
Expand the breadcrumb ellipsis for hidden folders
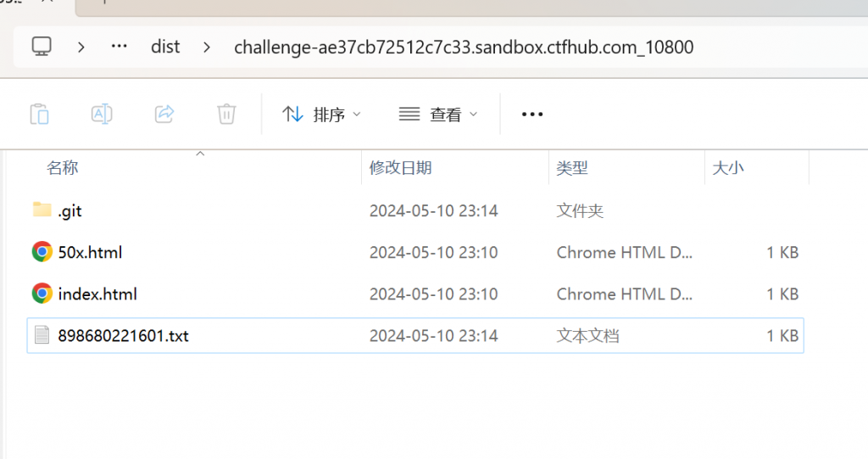pos(119,47)
